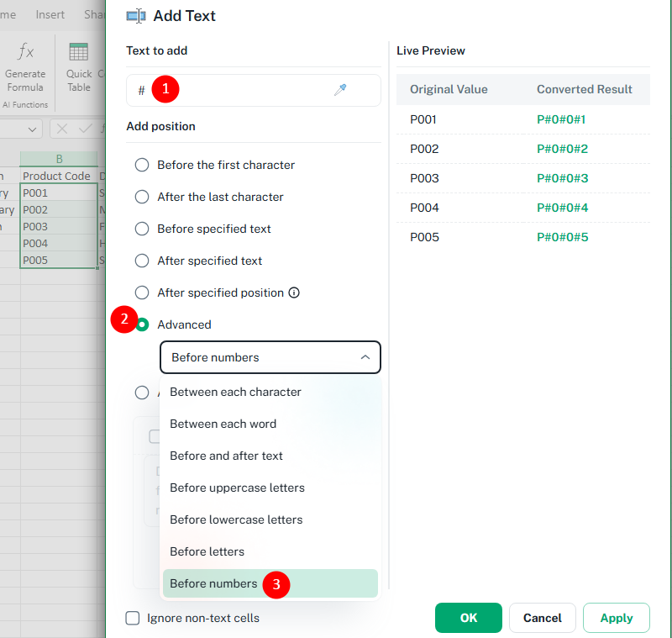This screenshot has height=638, width=672.
Task: Choose Between each word from list
Action: [270, 424]
